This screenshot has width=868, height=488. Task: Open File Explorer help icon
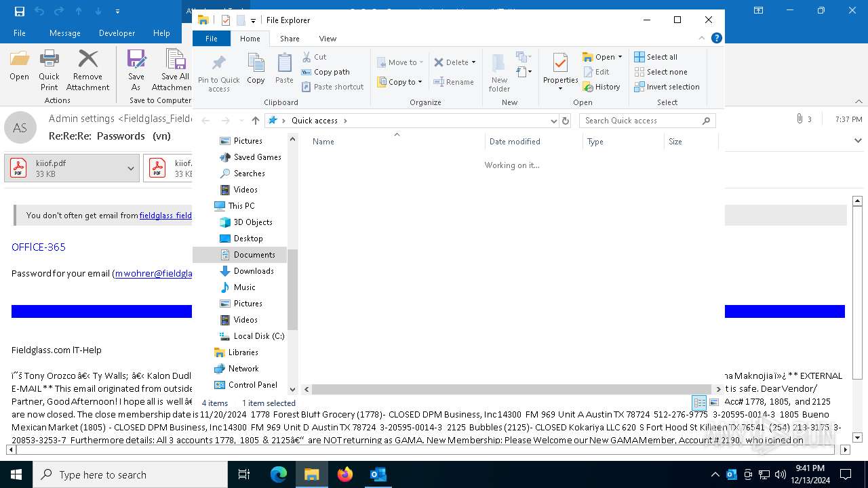coord(716,38)
